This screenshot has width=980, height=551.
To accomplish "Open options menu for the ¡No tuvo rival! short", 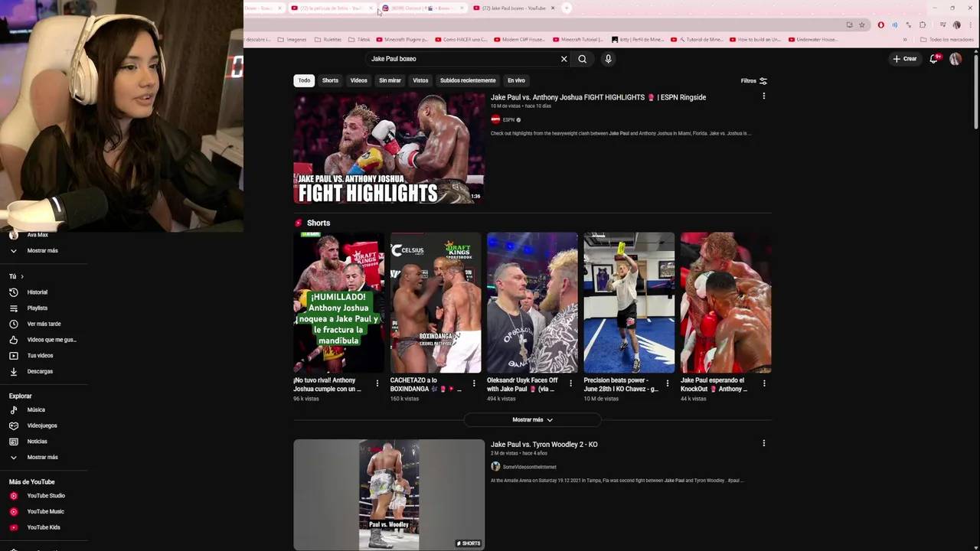I will pos(377,383).
